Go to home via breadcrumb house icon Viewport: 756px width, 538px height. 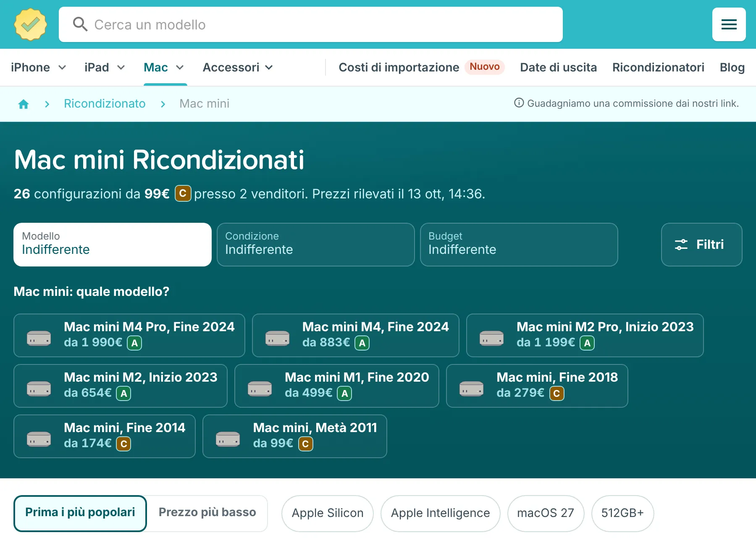coord(24,104)
